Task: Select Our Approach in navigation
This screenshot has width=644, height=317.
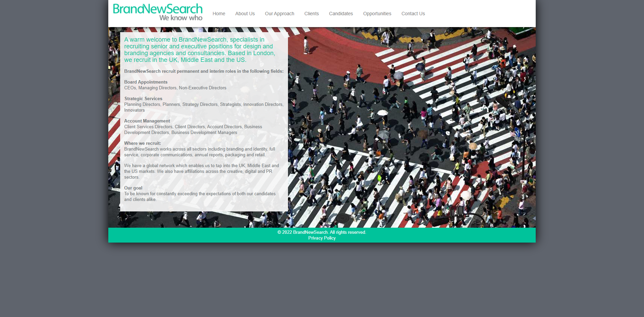Action: click(279, 14)
